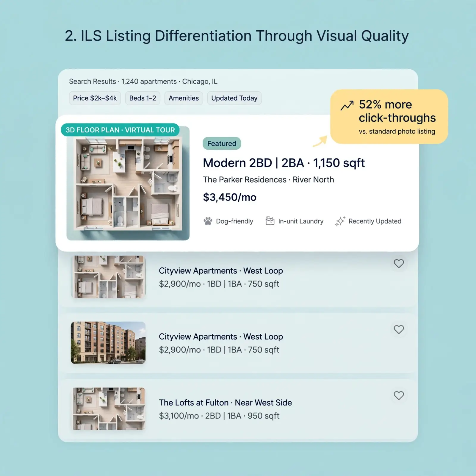Screen dimensions: 476x476
Task: Click the Recently Updated label
Action: click(x=375, y=221)
